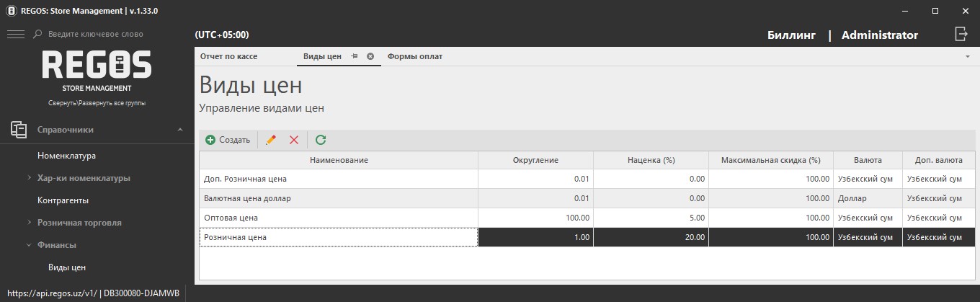Screen dimensions: 980x302
Task: Pin the Виды цен tab
Action: point(355,56)
